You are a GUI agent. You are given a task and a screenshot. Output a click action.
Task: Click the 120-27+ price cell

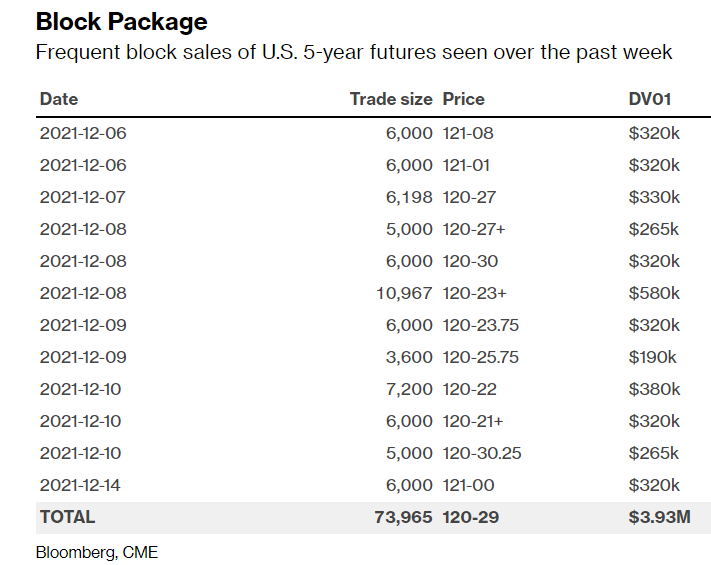474,229
